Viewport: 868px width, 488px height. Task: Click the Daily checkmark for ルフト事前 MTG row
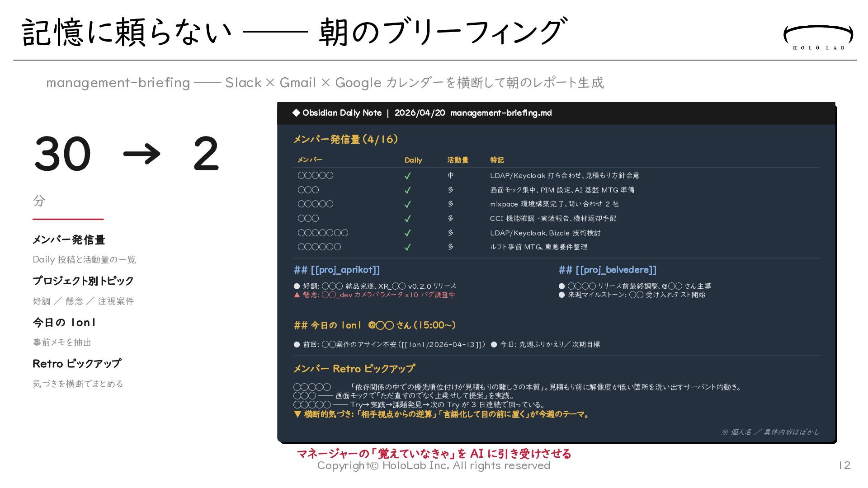pos(407,247)
